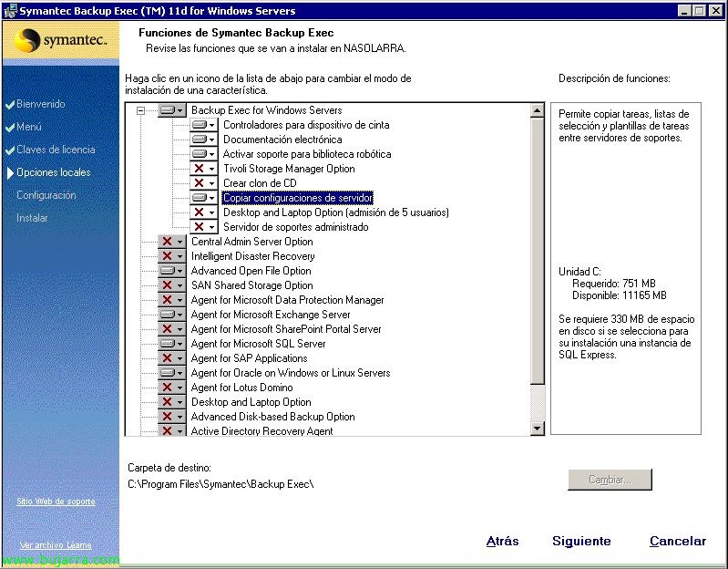728x569 pixels.
Task: Select Opciones locales step in sidebar
Action: pyautogui.click(x=54, y=172)
